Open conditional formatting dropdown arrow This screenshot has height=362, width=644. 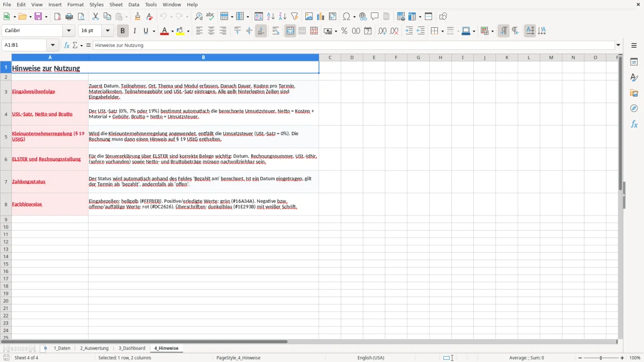tap(492, 31)
